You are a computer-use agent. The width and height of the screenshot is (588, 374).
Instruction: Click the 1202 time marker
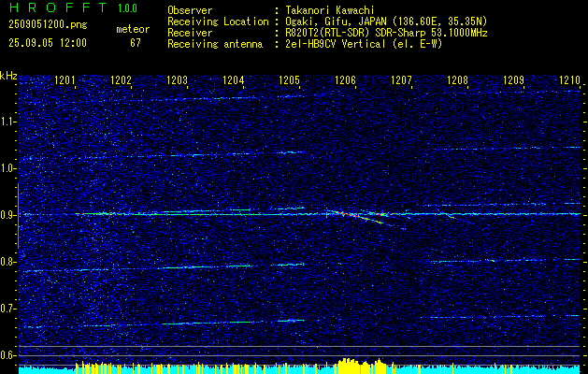click(x=122, y=79)
